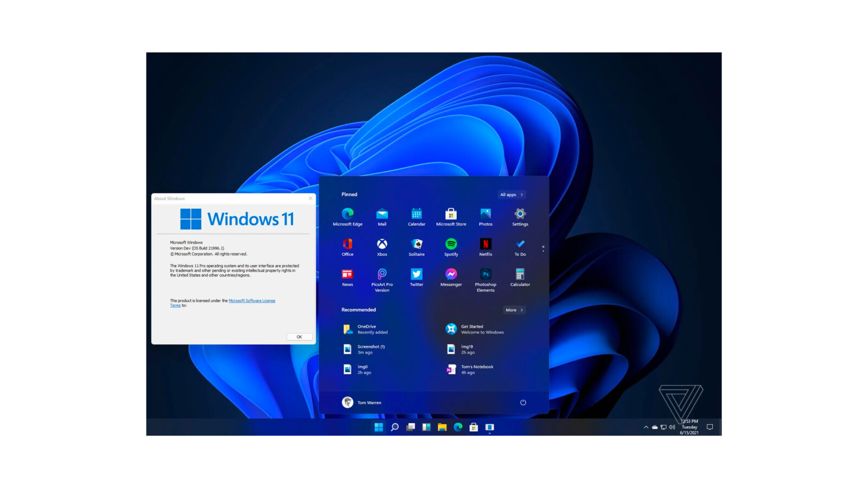Open Messenger
The height and width of the screenshot is (488, 868).
[x=451, y=278]
